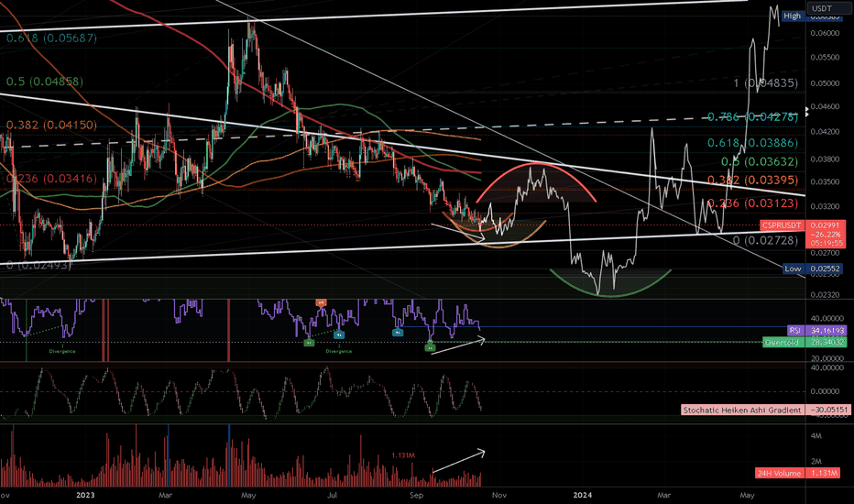Click 20.00000 on the RSI scale

pos(828,358)
